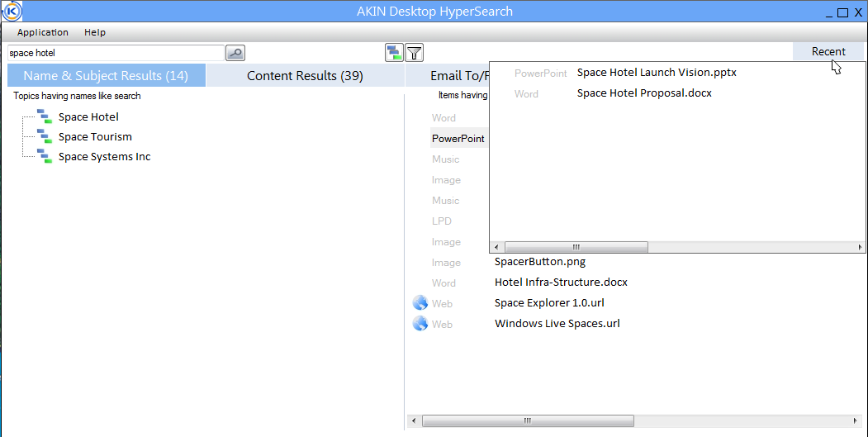The image size is (868, 437).
Task: Click globe icon beside Windows Live Spaces.url
Action: (420, 324)
